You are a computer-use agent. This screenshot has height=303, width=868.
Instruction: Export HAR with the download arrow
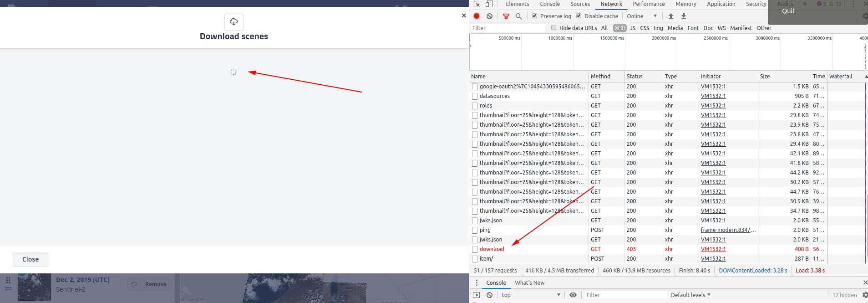coord(683,16)
